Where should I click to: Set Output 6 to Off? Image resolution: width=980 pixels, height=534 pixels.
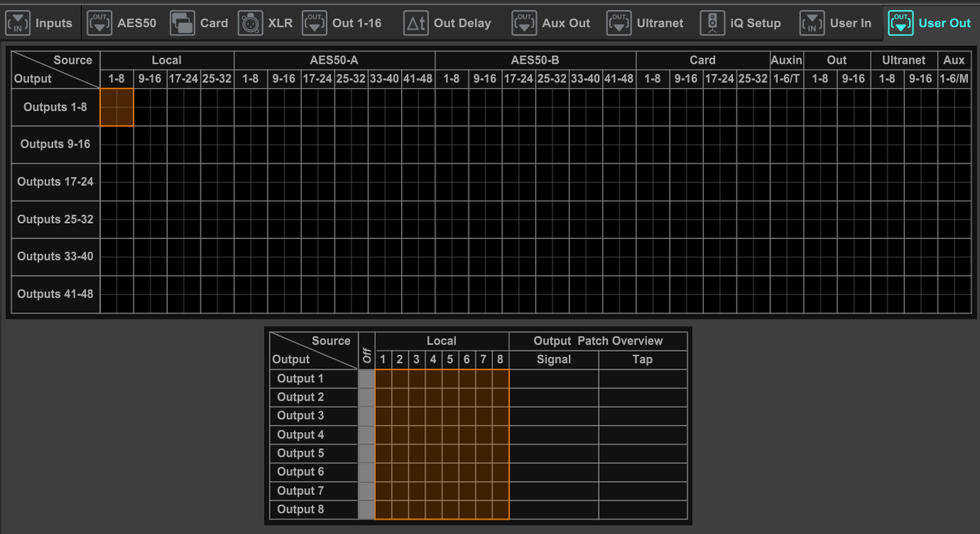(366, 472)
